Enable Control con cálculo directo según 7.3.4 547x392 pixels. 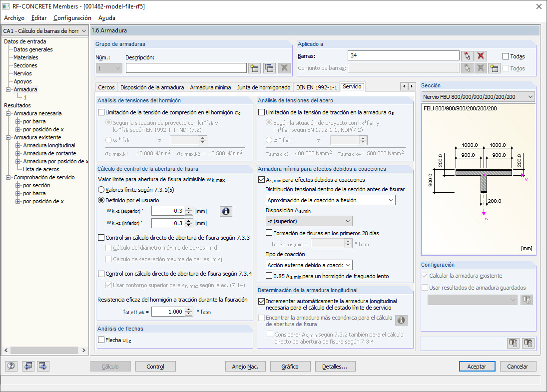[101, 274]
